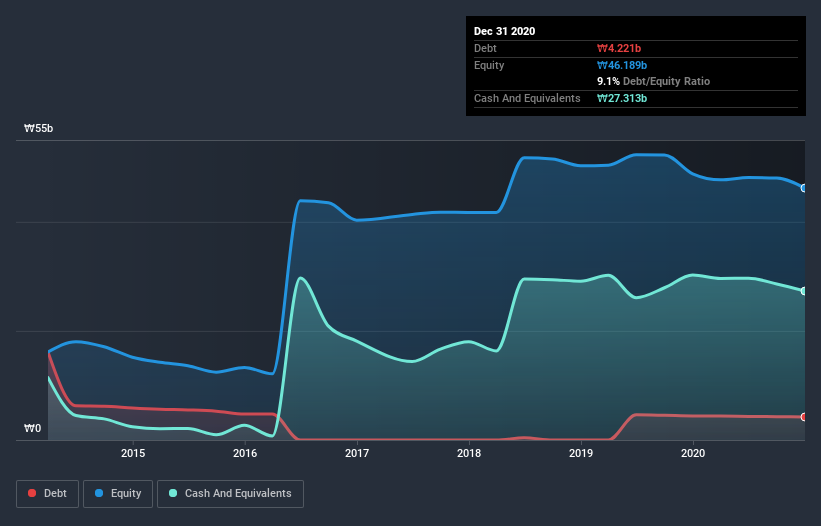Click the teal Cash end-point marker

click(x=804, y=291)
